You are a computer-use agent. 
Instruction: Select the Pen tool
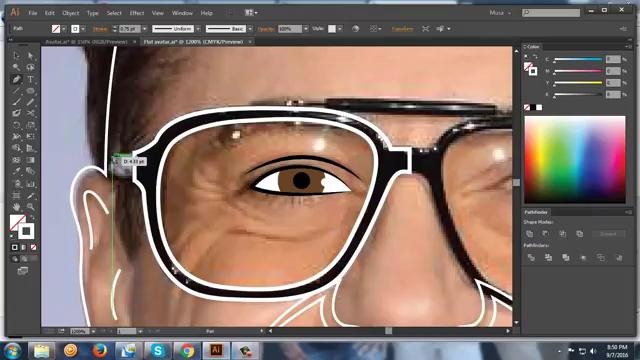[x=16, y=79]
